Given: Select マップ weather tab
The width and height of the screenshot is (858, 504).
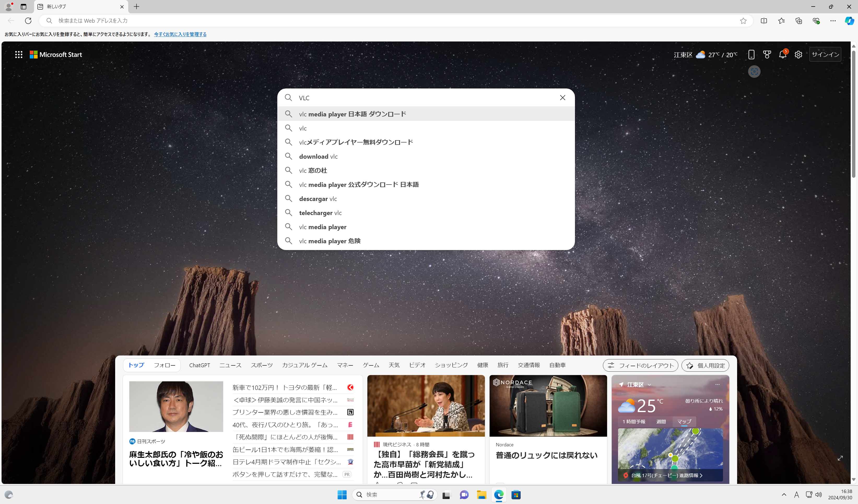Looking at the screenshot, I should click(684, 422).
